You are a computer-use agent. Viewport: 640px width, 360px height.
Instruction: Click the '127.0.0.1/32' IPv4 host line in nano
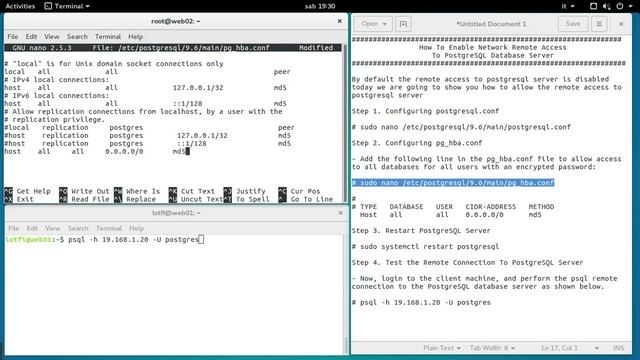pyautogui.click(x=145, y=87)
